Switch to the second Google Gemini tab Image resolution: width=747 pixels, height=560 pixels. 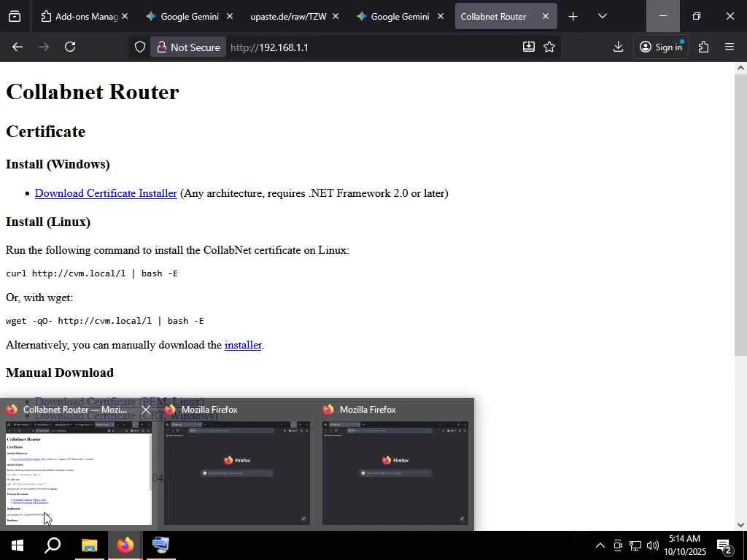click(x=400, y=16)
